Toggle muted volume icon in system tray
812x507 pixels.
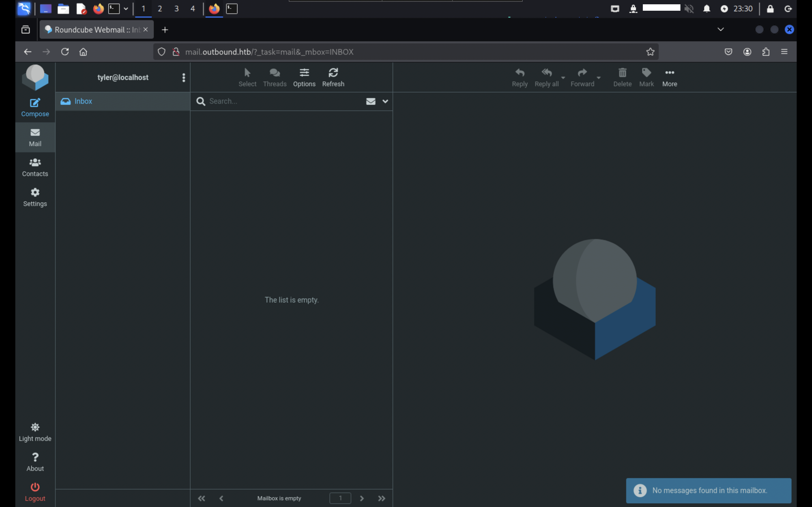[x=688, y=9]
